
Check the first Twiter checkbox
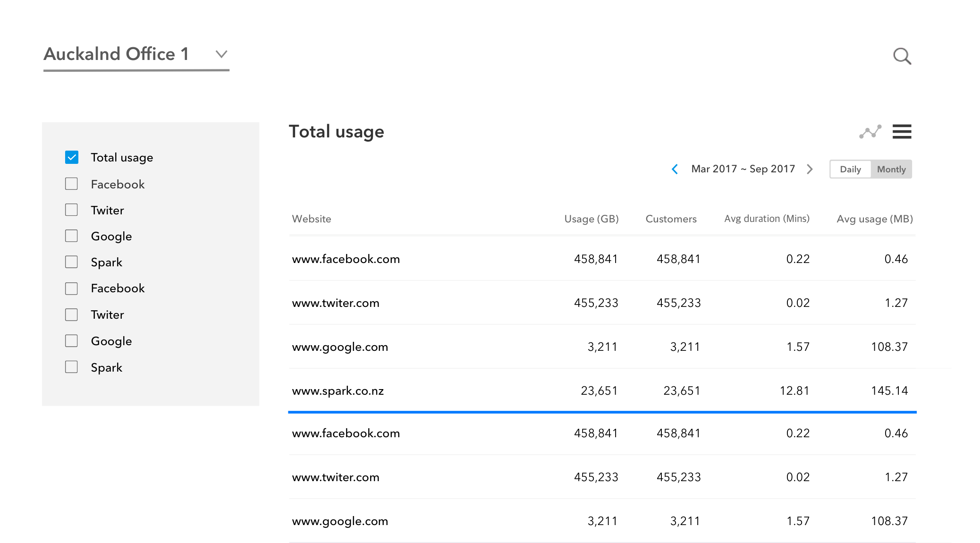[x=72, y=210]
